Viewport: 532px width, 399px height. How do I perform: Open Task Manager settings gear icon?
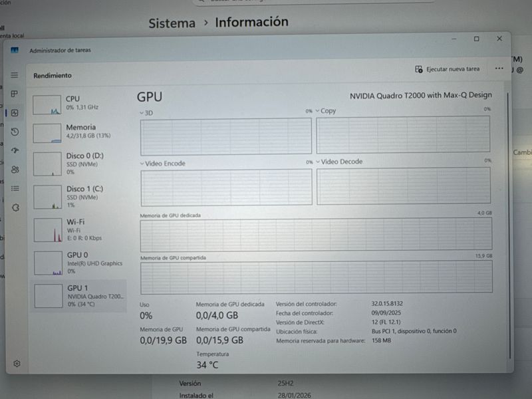pyautogui.click(x=17, y=364)
